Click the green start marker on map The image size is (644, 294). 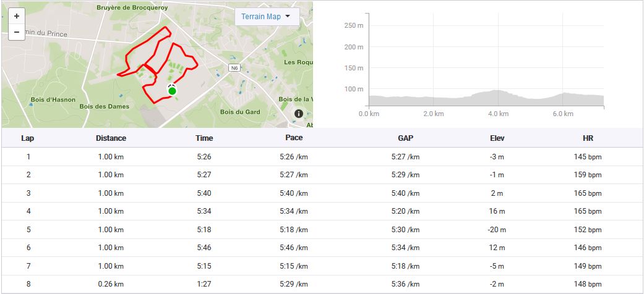(x=172, y=91)
